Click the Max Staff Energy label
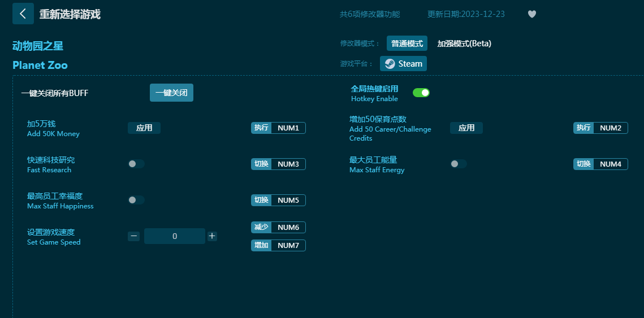The image size is (644, 318). [377, 170]
